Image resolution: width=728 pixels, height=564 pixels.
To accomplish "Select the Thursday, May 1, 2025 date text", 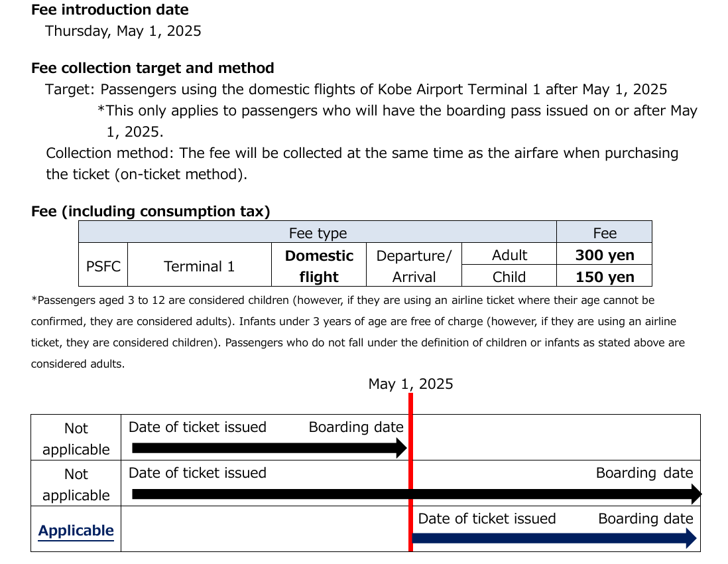I will click(x=123, y=31).
